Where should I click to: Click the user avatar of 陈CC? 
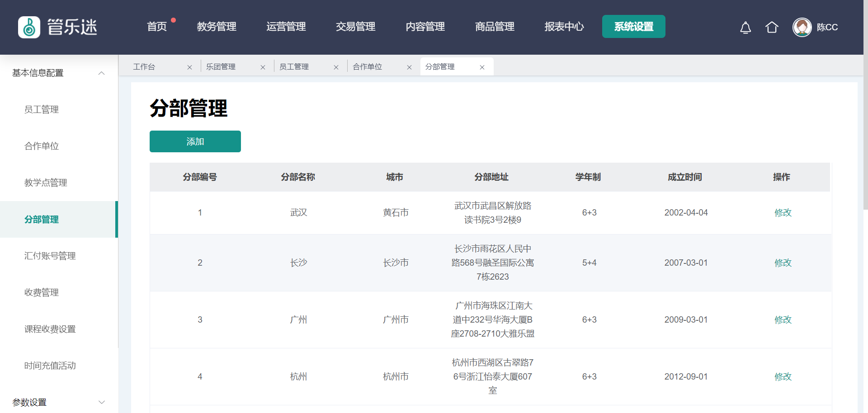coord(802,27)
